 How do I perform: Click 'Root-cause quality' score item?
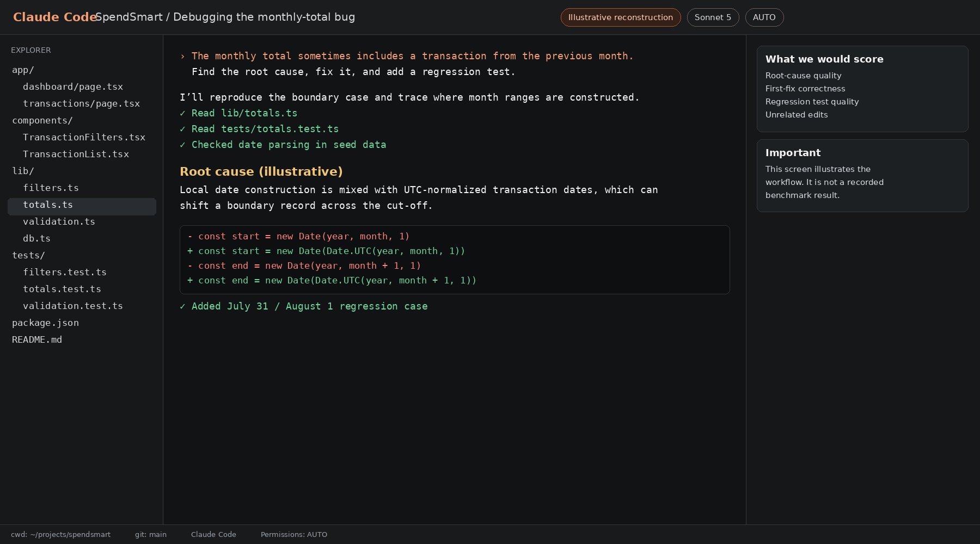pyautogui.click(x=803, y=76)
